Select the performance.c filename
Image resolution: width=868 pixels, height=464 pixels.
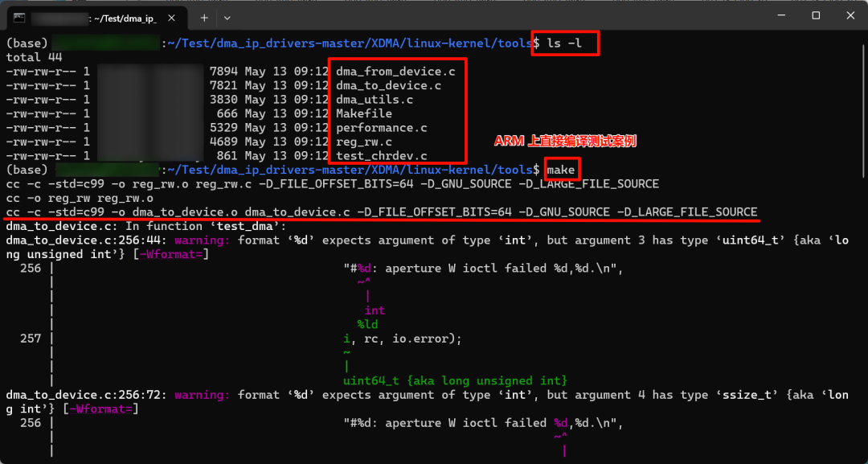pos(379,127)
